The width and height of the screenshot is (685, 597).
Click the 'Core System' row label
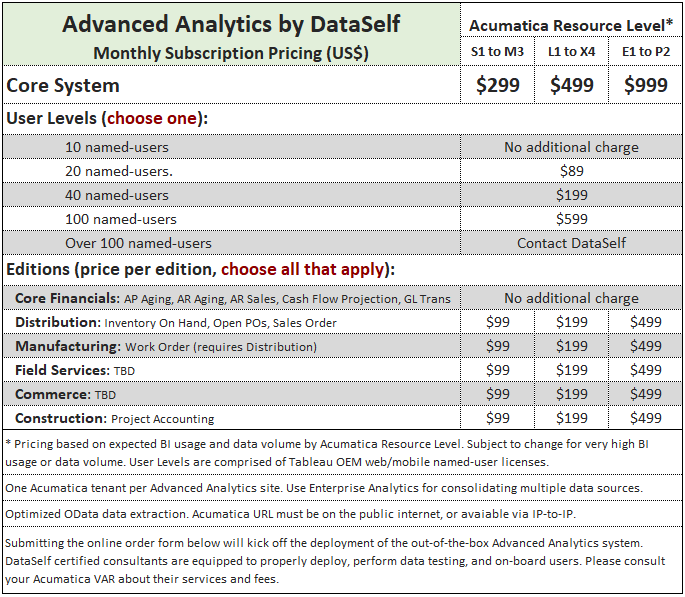pos(63,85)
